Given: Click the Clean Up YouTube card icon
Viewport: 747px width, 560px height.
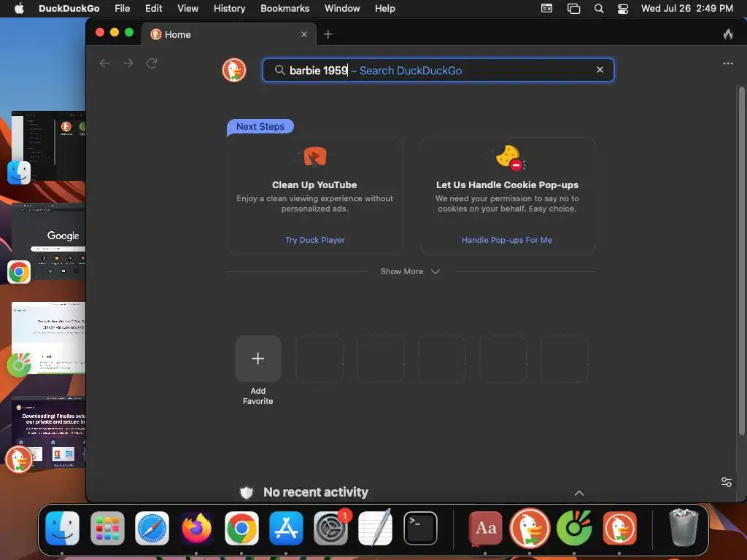Looking at the screenshot, I should (x=314, y=157).
